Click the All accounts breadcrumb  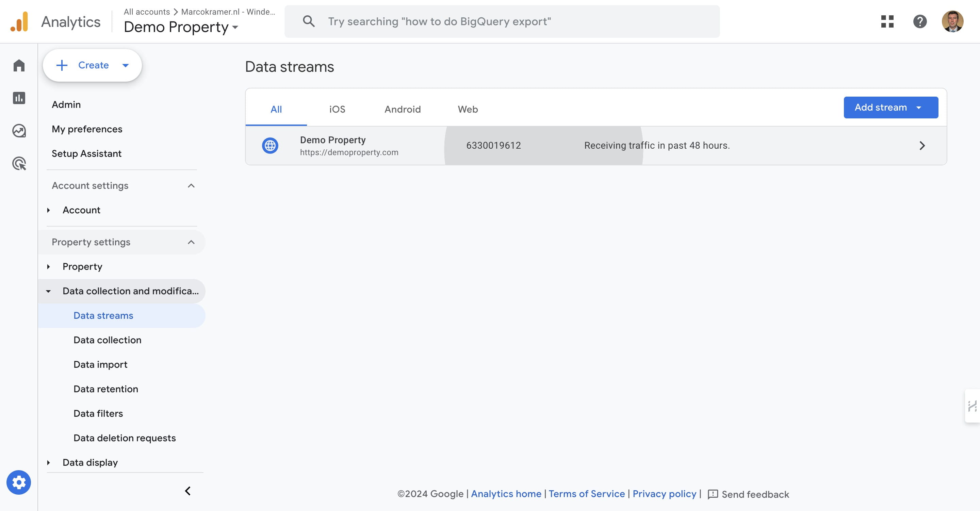click(147, 12)
